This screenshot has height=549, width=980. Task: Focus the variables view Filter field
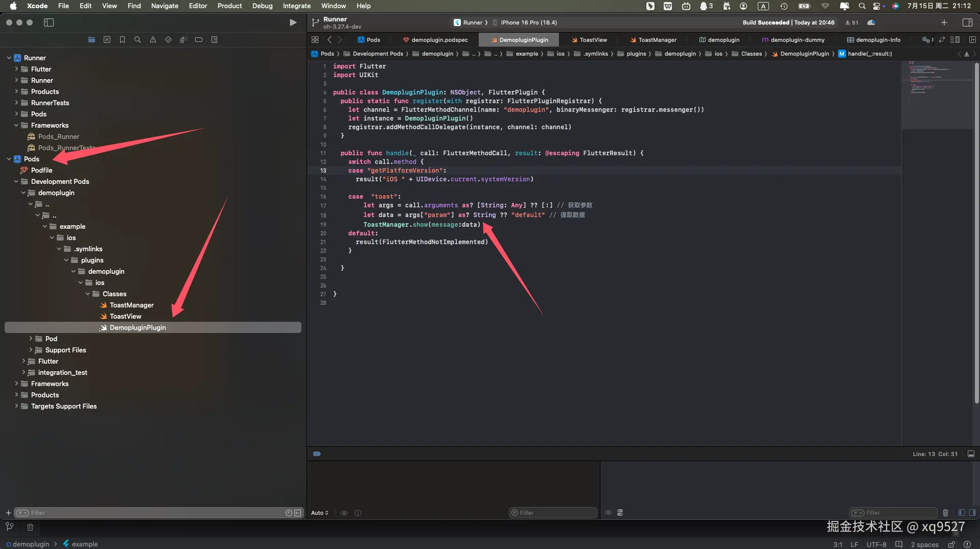tap(553, 513)
